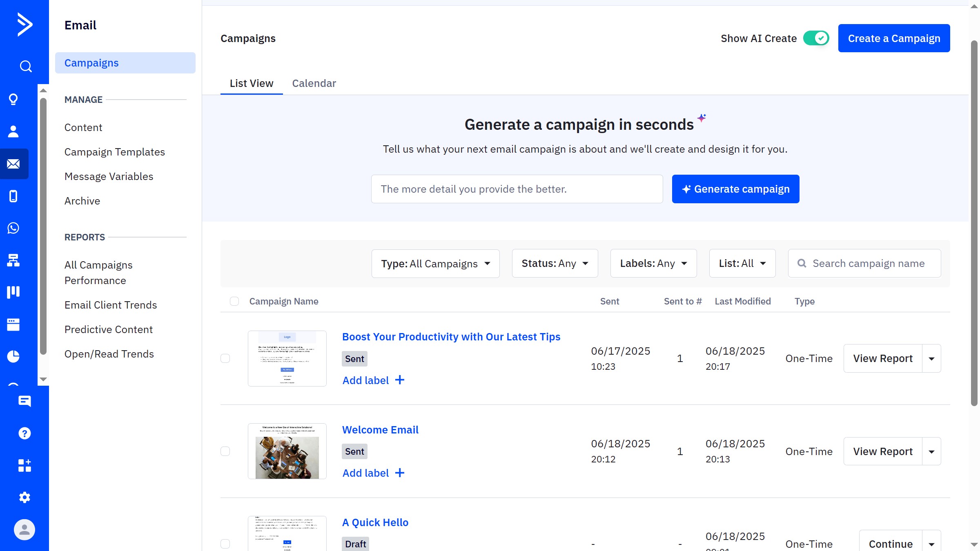Click the Create a Campaign button
The image size is (980, 551).
(894, 38)
